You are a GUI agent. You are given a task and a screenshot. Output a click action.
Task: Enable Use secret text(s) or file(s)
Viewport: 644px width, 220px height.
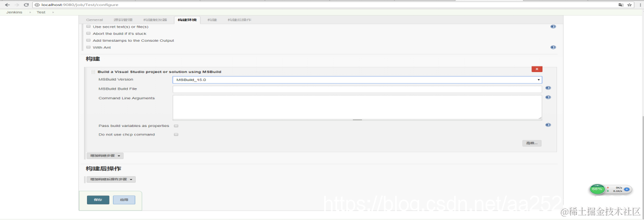88,26
